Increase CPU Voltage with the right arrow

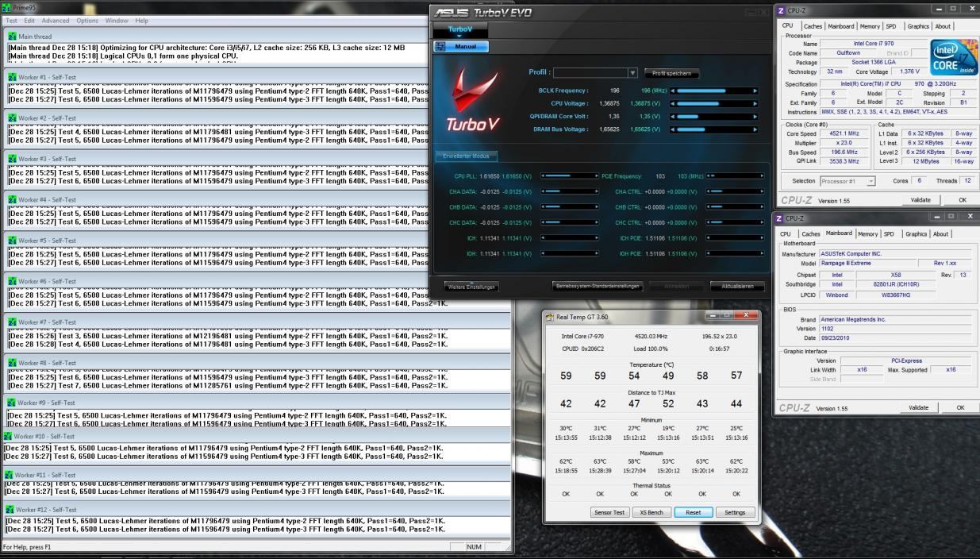[755, 104]
